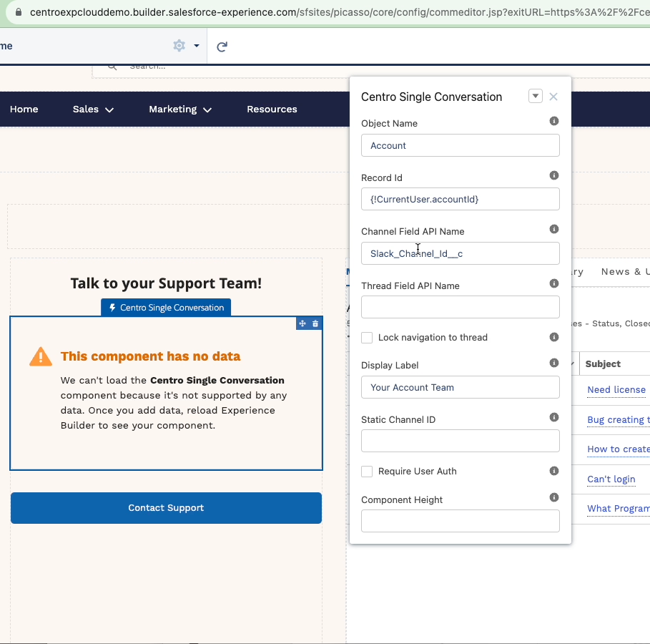Open the Resources navigation item
This screenshot has height=644, width=650.
click(272, 109)
